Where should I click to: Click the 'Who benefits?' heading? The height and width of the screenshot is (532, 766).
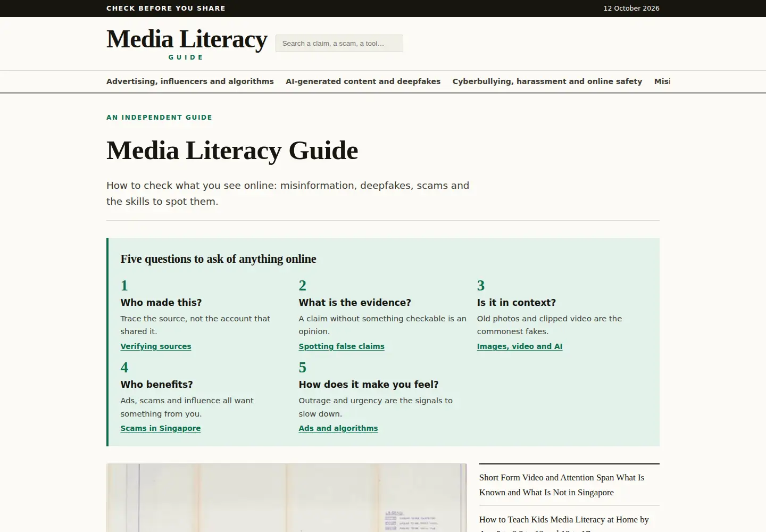tap(157, 385)
